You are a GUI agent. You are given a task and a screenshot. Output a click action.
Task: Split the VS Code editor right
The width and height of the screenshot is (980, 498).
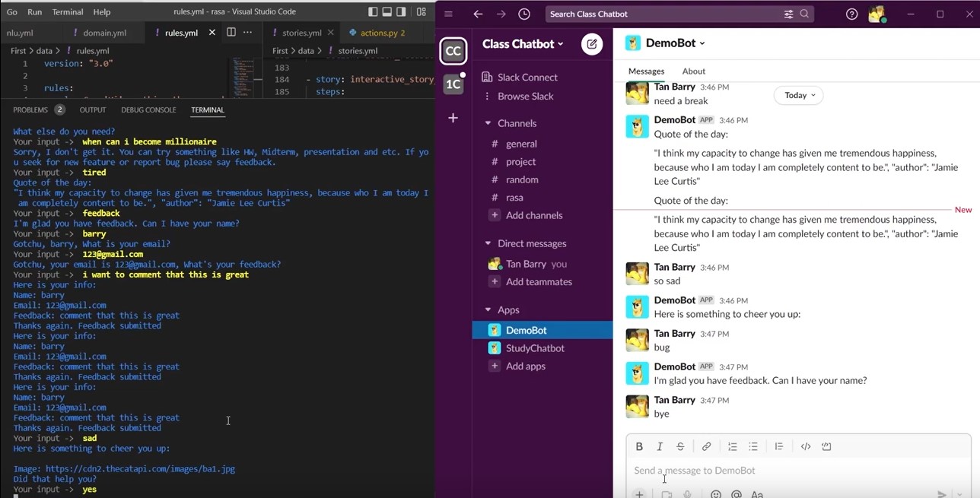tap(231, 33)
